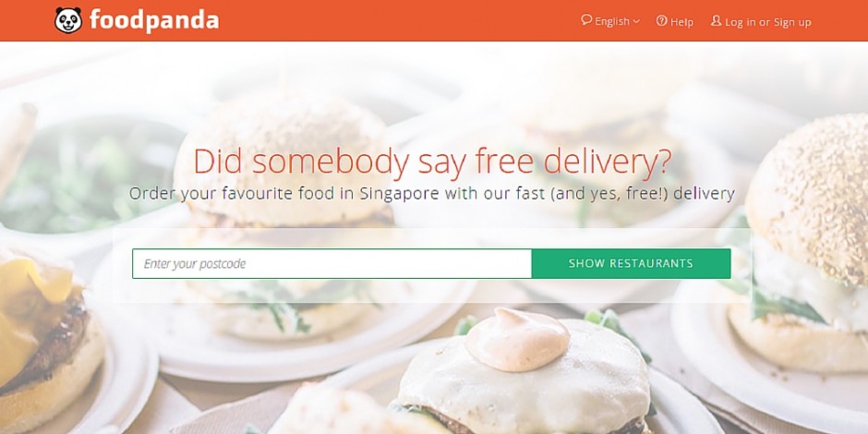Click the panda face logo icon
Viewport: 868px width, 434px height.
[x=68, y=20]
